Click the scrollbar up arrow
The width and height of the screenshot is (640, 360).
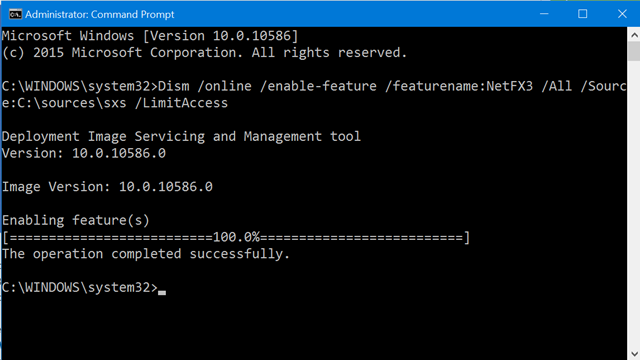click(634, 36)
